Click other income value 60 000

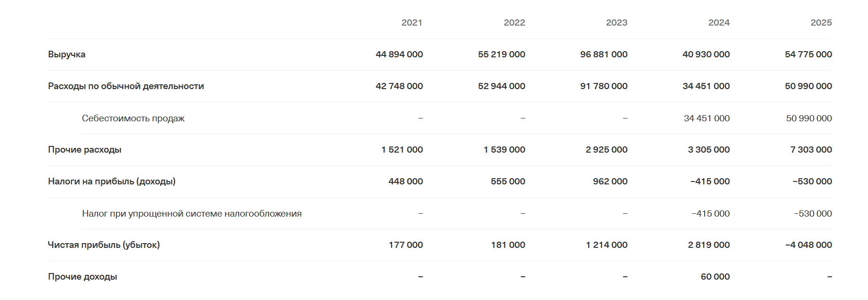point(715,277)
